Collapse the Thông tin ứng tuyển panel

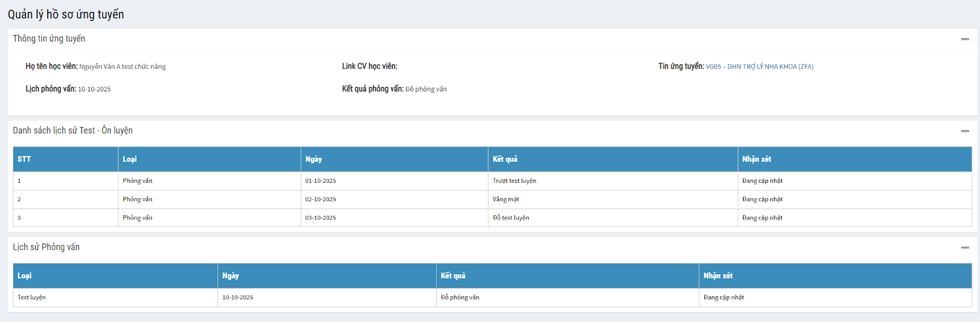[x=965, y=39]
